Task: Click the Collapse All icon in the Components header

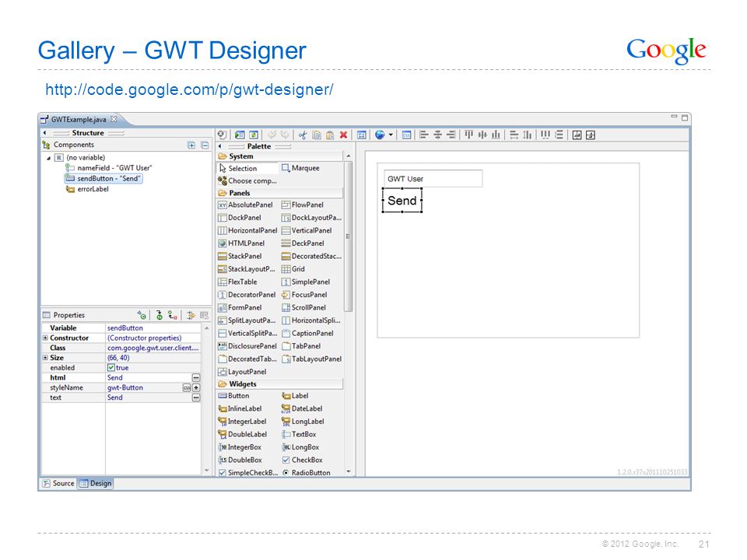Action: click(x=205, y=145)
